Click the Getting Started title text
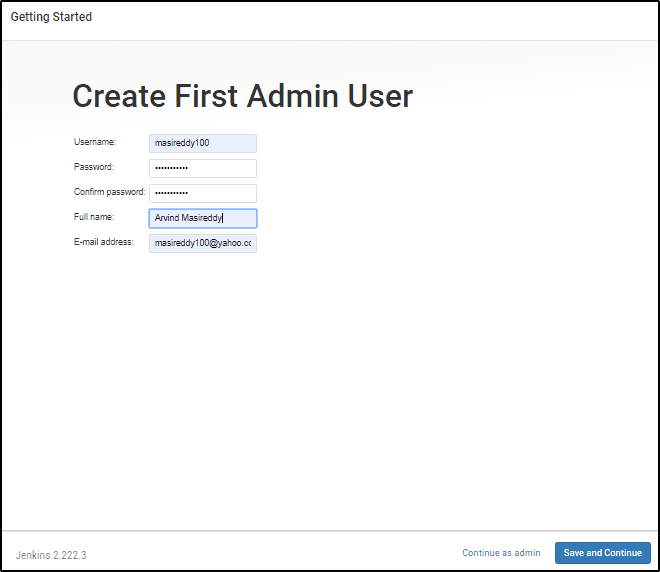The width and height of the screenshot is (660, 572). pos(51,17)
